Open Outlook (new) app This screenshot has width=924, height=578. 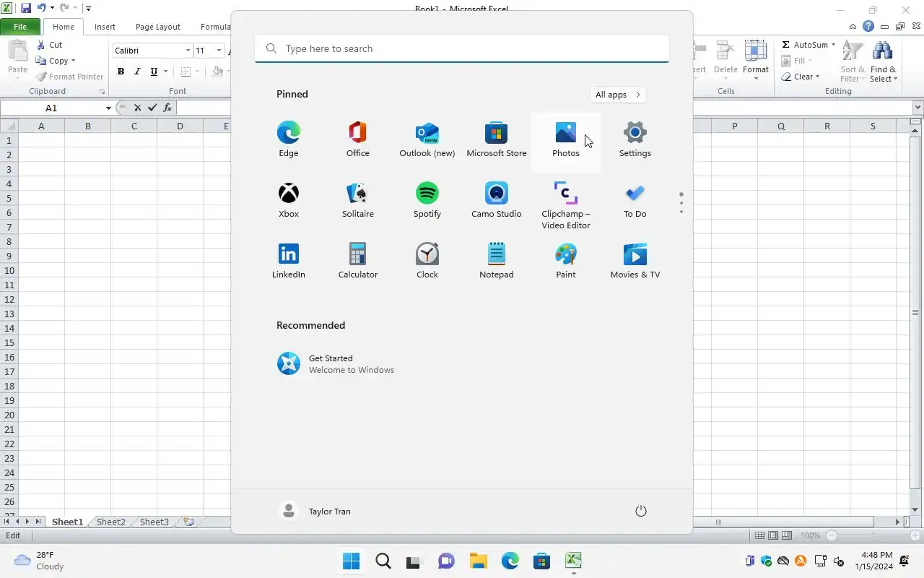427,139
